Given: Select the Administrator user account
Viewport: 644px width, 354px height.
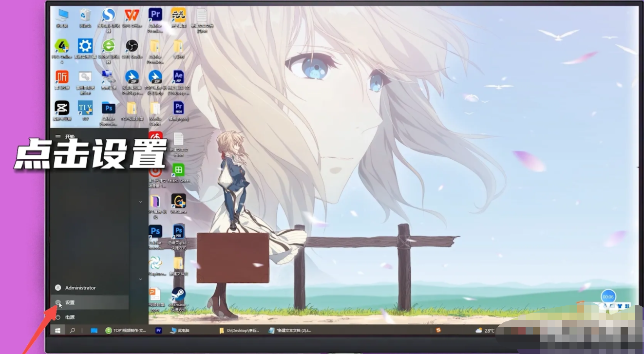Looking at the screenshot, I should (x=80, y=288).
